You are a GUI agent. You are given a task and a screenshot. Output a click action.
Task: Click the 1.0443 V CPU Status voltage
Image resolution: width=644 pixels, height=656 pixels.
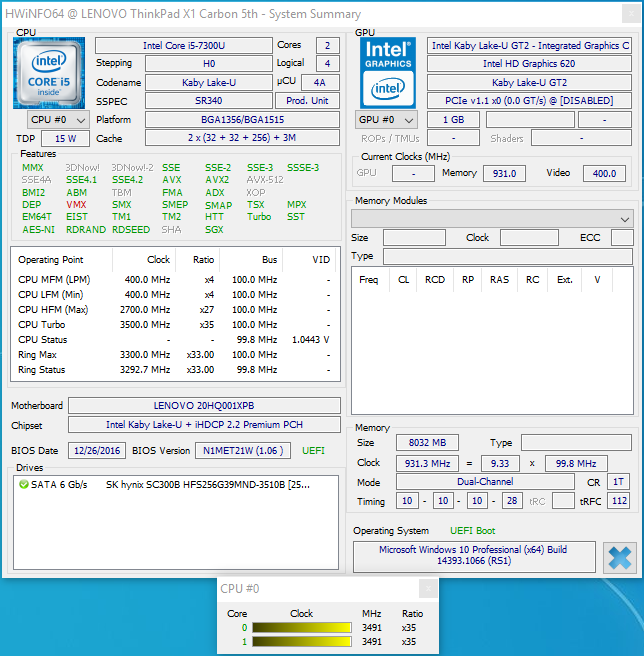tap(311, 340)
